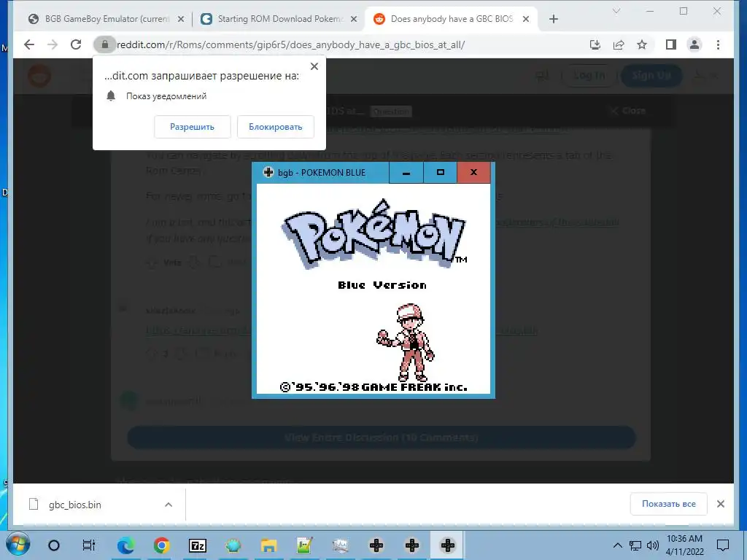Switch to the first bgb taskbar window

376,545
